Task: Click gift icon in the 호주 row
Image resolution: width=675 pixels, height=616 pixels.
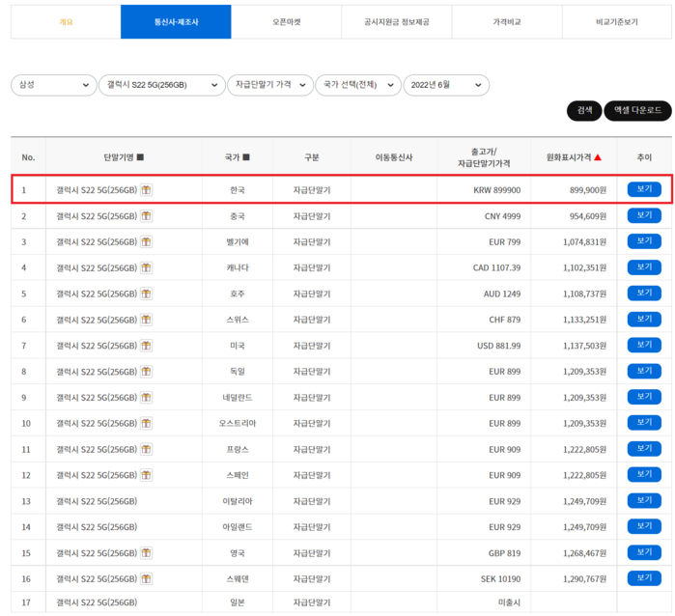Action: coord(147,294)
